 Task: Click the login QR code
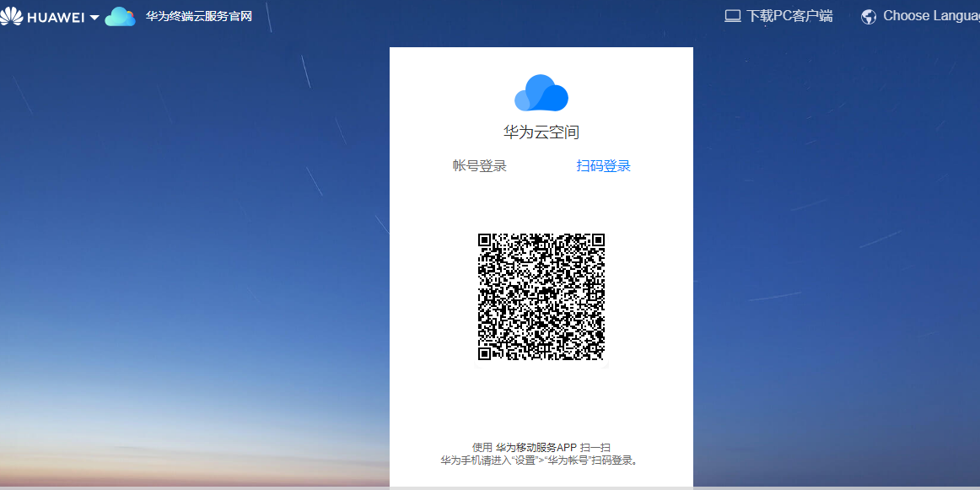click(x=541, y=297)
